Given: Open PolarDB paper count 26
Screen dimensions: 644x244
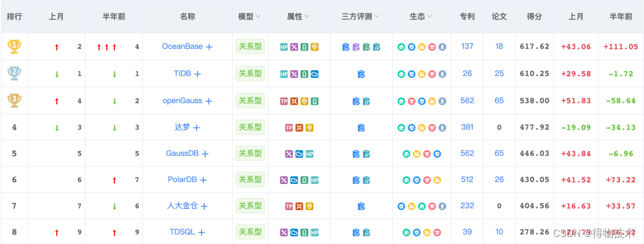Looking at the screenshot, I should pos(499,179).
